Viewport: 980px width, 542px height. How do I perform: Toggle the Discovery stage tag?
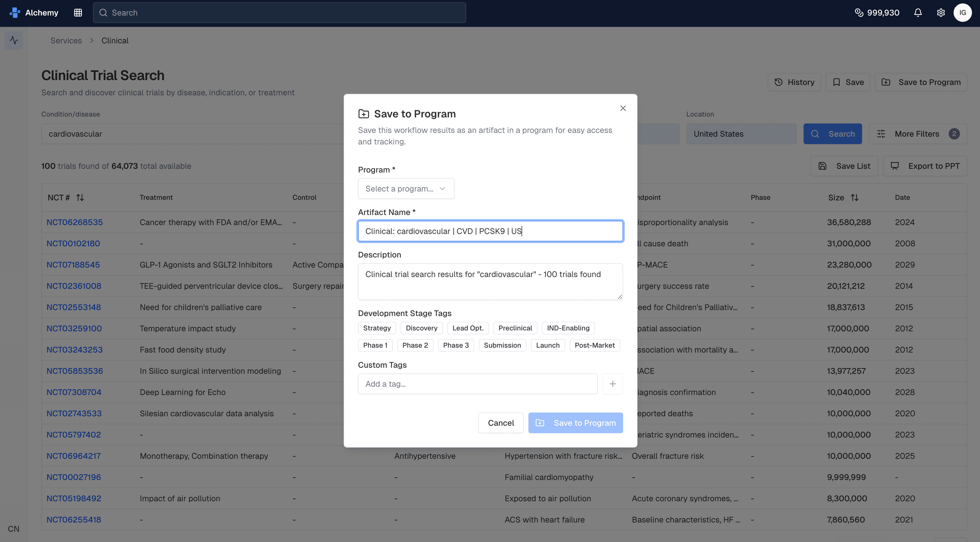coord(421,328)
